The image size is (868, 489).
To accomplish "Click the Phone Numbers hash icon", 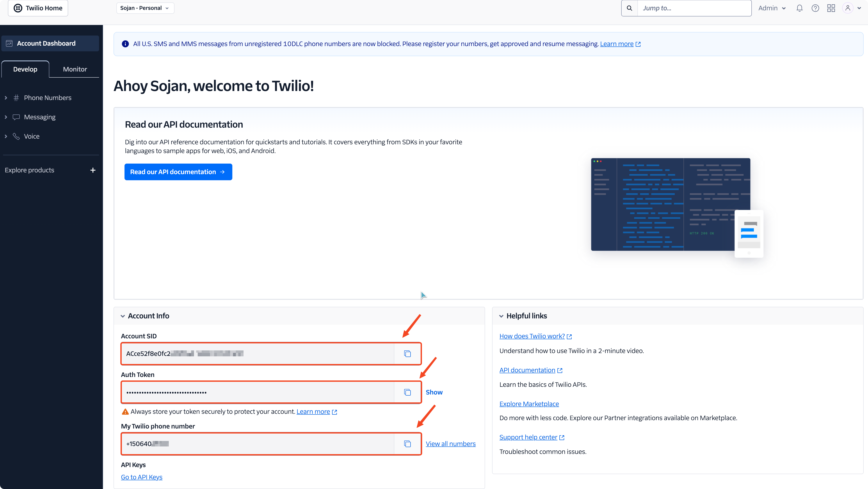I will click(x=16, y=98).
